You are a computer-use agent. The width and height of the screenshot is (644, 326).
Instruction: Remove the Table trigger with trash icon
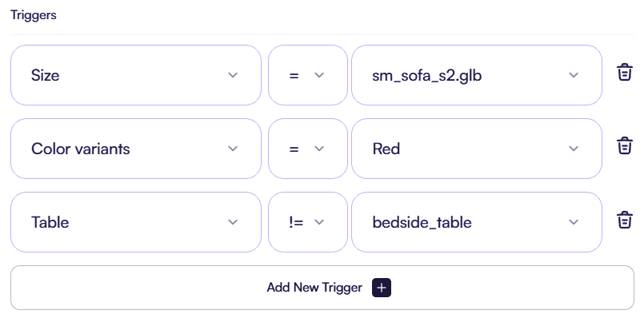pyautogui.click(x=625, y=220)
